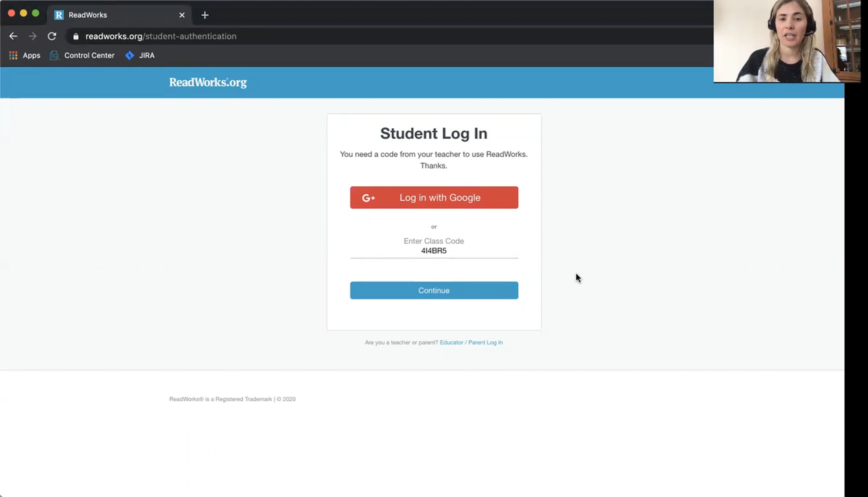The height and width of the screenshot is (497, 868).
Task: Click the browser back arrow
Action: point(13,36)
